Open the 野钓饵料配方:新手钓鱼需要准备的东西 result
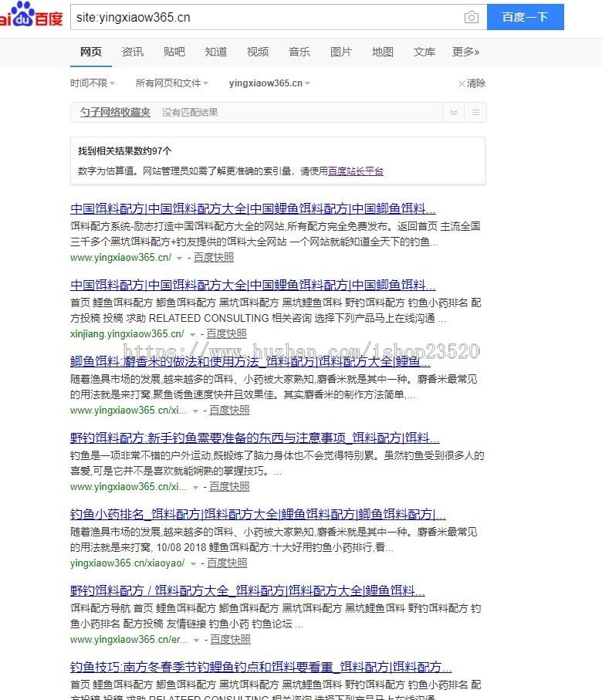The height and width of the screenshot is (700, 602). pos(255,438)
